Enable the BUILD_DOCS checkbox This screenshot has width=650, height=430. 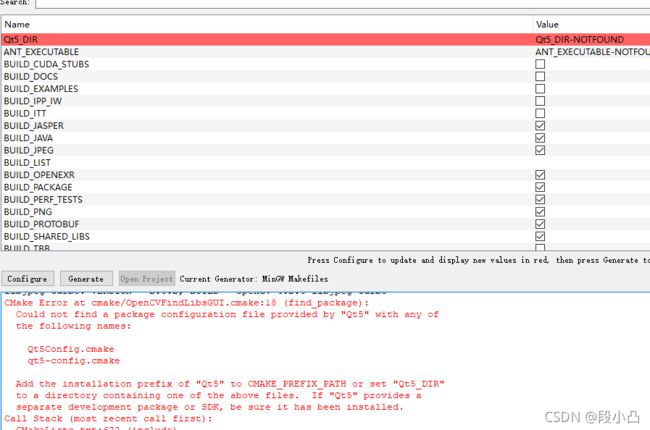540,76
